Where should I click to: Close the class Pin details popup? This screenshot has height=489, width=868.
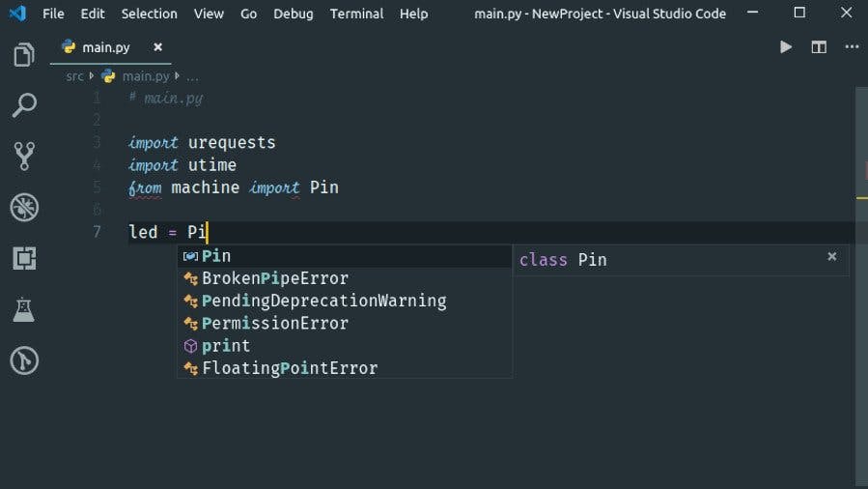pos(831,256)
